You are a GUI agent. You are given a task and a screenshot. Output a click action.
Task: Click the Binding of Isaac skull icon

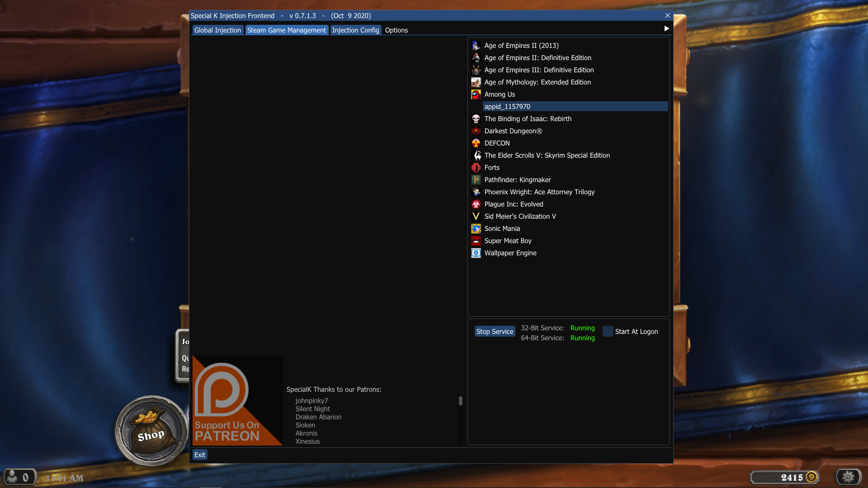tap(476, 119)
